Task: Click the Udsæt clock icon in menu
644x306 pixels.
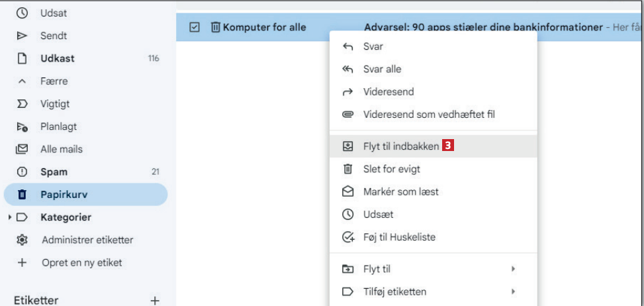Action: coord(347,215)
